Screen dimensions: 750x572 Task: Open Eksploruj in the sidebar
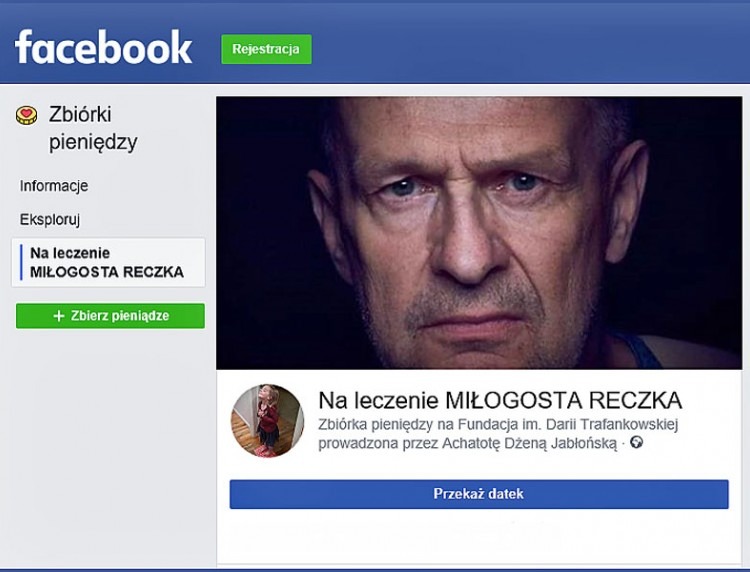point(50,219)
